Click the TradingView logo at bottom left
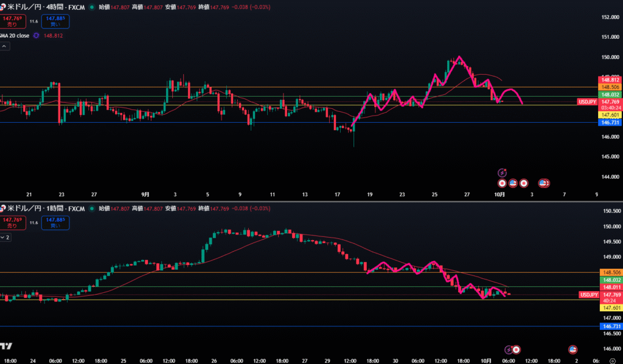The height and width of the screenshot is (364, 623). [6, 346]
